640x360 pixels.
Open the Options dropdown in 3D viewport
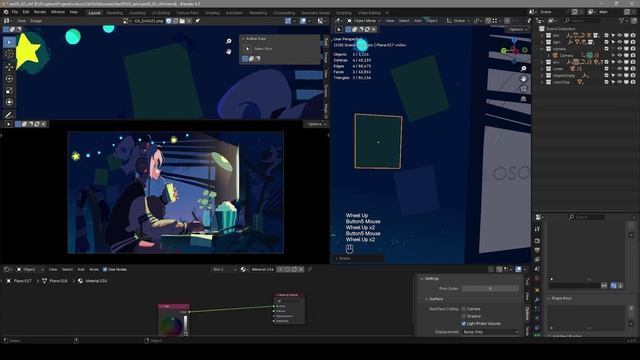[518, 29]
